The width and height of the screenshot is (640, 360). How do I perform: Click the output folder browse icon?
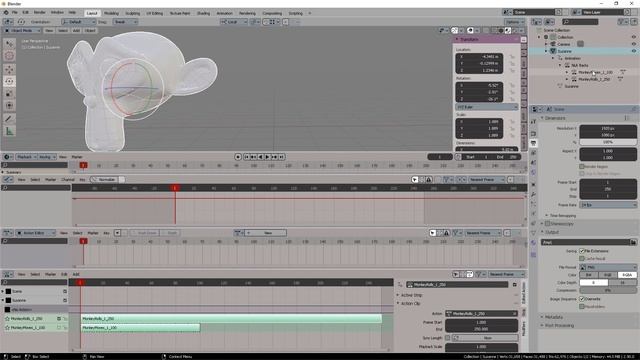[633, 242]
